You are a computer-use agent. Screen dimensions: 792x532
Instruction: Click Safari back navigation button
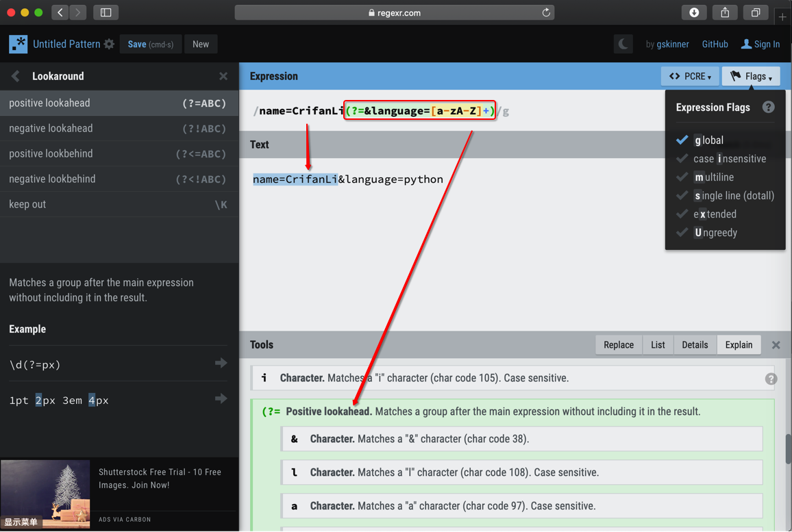pos(60,12)
